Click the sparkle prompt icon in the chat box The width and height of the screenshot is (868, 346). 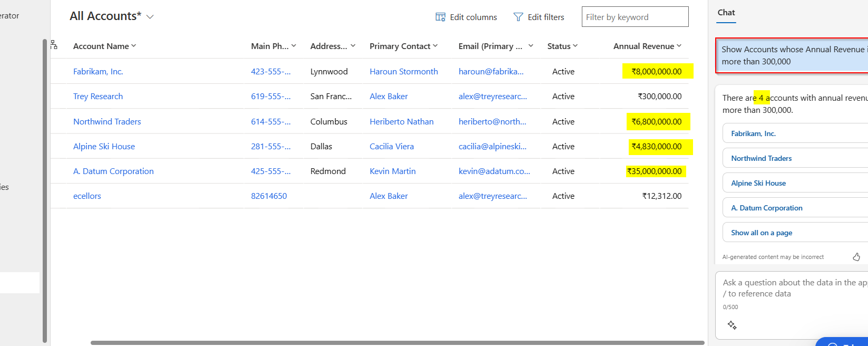tap(732, 325)
